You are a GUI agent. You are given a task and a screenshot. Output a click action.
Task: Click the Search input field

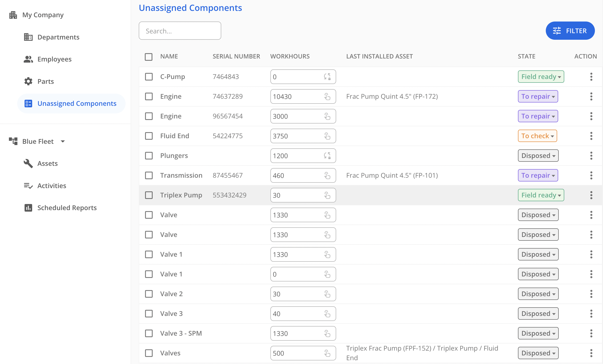[180, 31]
